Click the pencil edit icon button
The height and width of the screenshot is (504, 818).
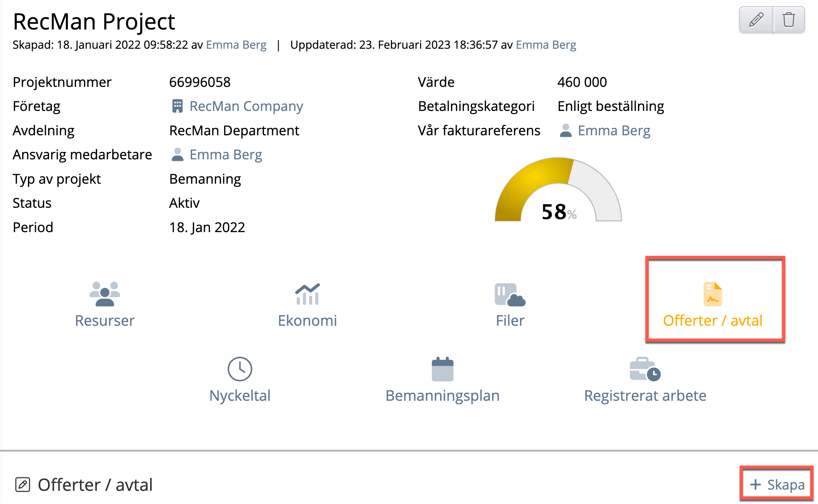pyautogui.click(x=756, y=20)
